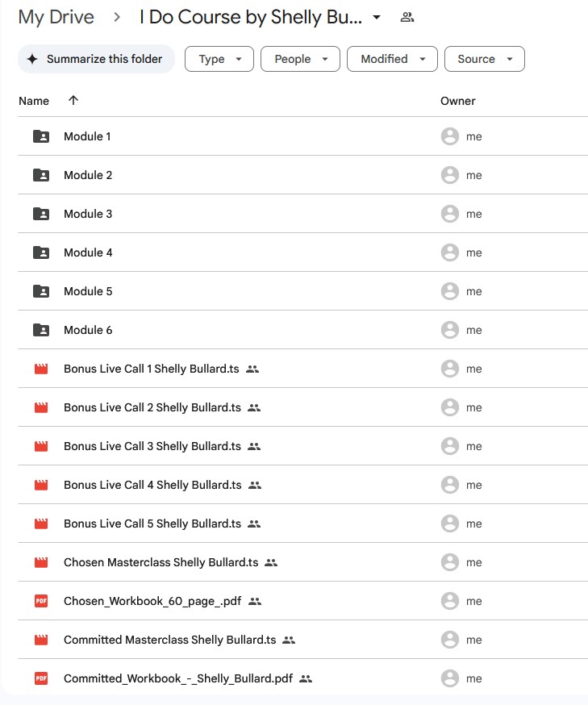Click the video icon for Bonus Live Call 3
588x705 pixels.
41,446
